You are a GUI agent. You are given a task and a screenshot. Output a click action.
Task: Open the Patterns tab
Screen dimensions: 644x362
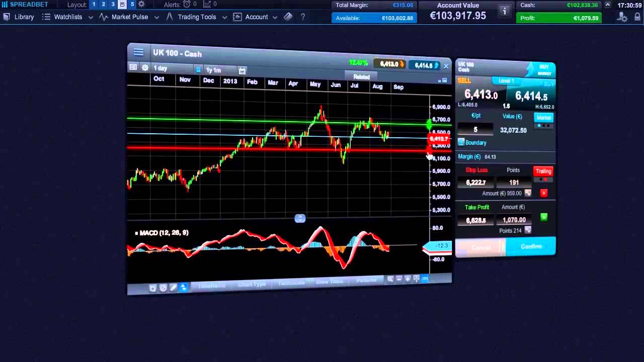coord(366,280)
